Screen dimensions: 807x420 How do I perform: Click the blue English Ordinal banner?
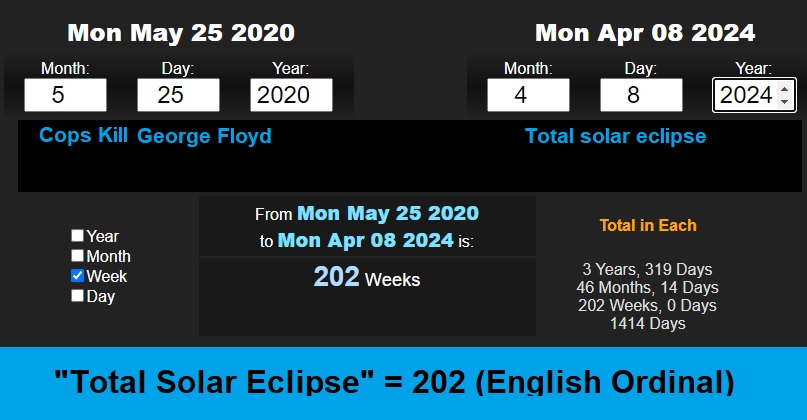pyautogui.click(x=403, y=383)
